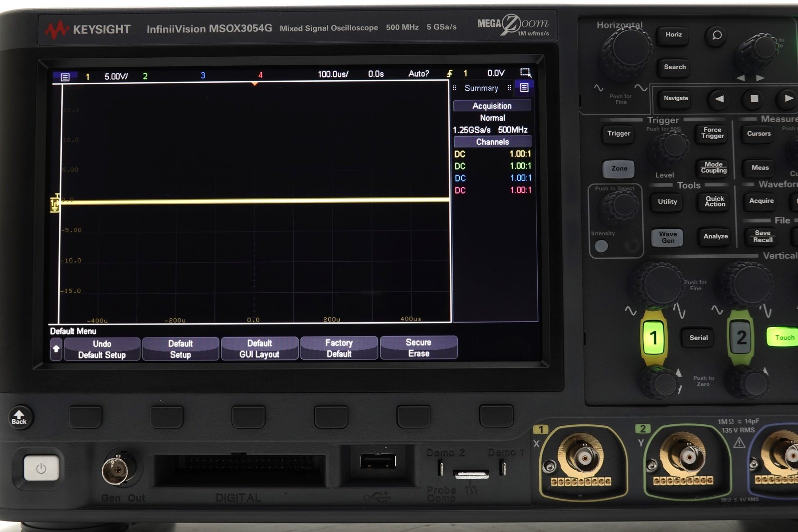798x532 pixels.
Task: Tap the Intensity key
Action: (x=601, y=245)
